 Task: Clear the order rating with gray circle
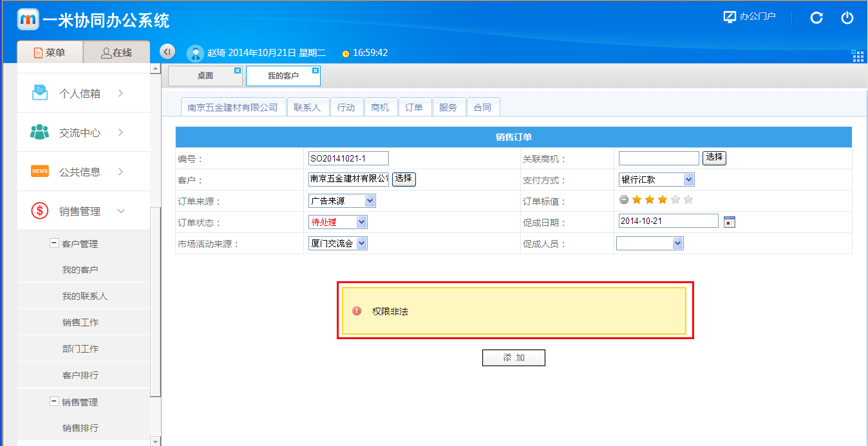coord(623,200)
